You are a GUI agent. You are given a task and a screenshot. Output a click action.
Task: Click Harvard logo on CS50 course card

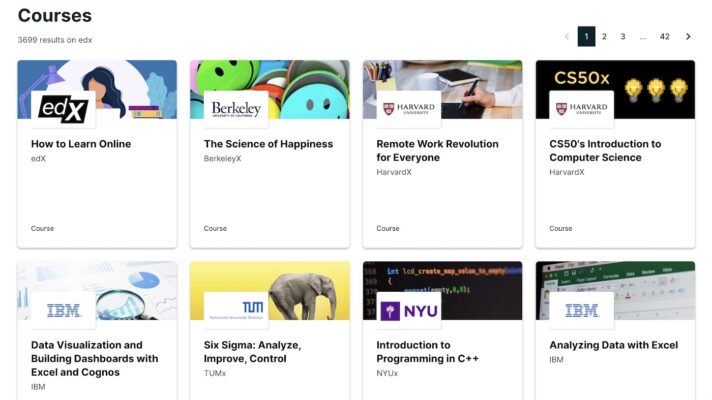click(581, 109)
